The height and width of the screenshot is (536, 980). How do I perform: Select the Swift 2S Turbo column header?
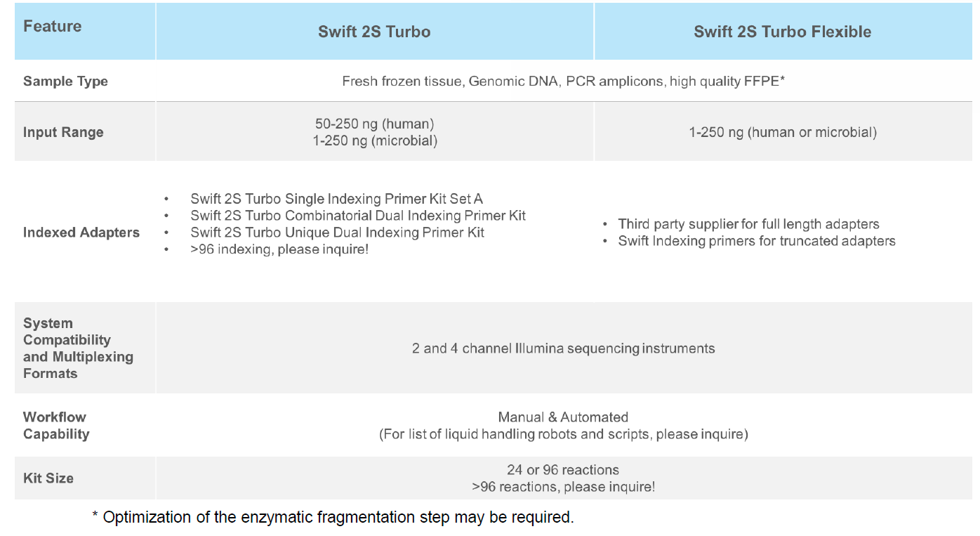tap(374, 32)
